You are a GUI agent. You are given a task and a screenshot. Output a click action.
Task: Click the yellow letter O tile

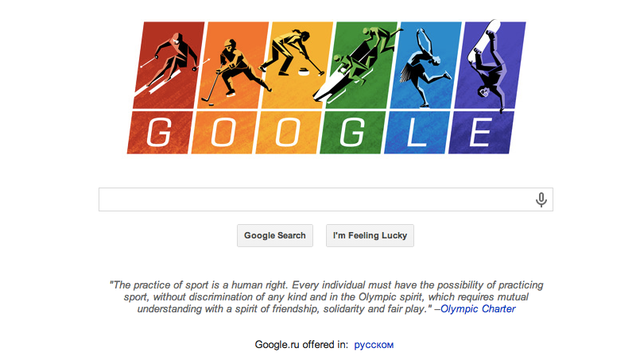coord(288,133)
